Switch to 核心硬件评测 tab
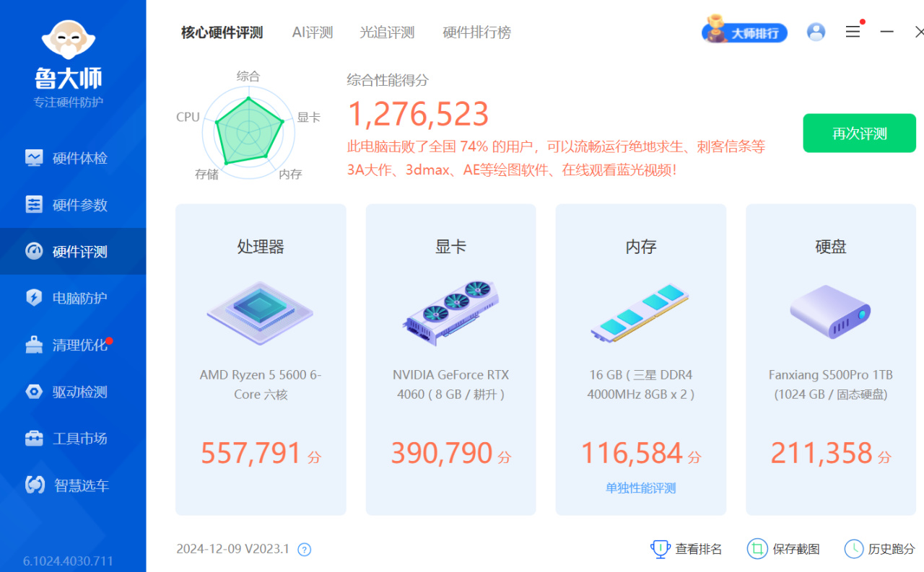The width and height of the screenshot is (924, 572). (222, 32)
